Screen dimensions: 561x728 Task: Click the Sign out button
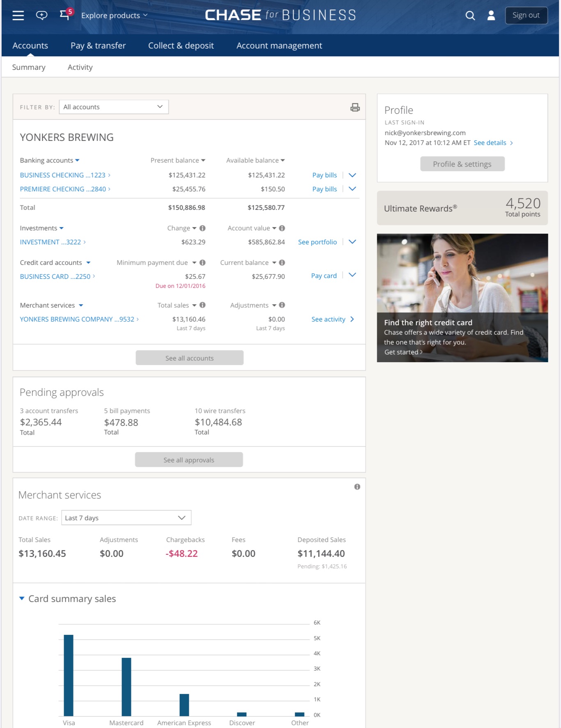coord(526,16)
